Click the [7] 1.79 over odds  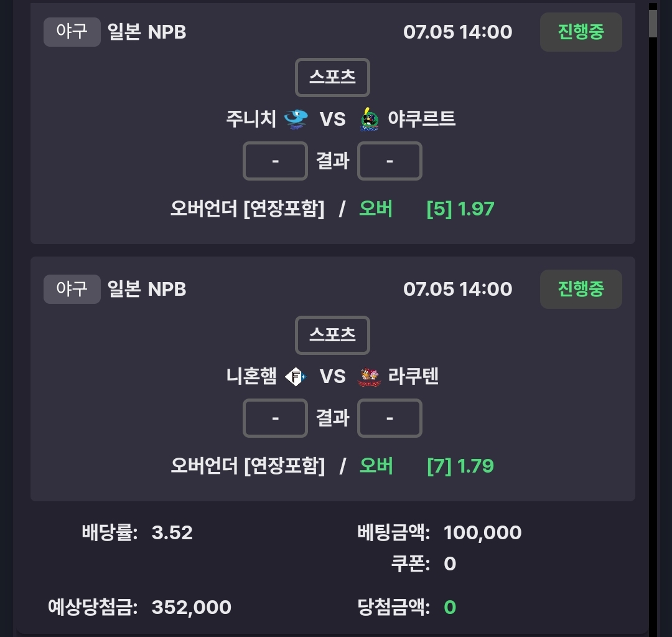click(x=460, y=466)
